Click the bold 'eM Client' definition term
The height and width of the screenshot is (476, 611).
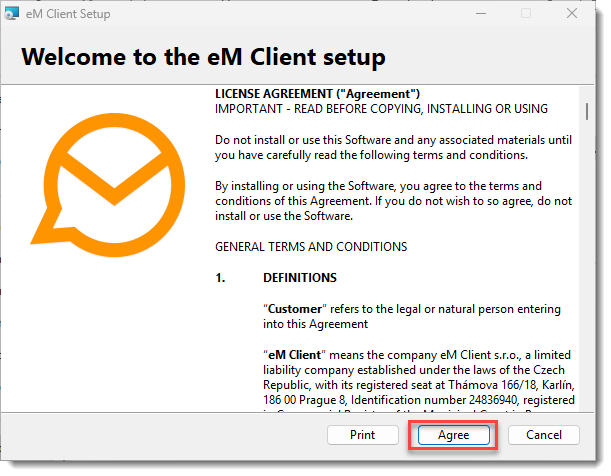(x=295, y=355)
